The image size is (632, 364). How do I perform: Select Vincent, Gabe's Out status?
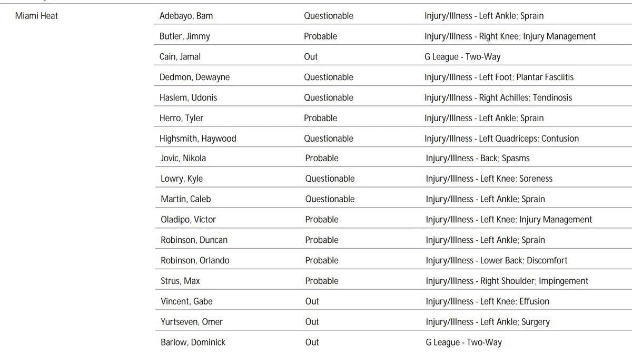(312, 302)
